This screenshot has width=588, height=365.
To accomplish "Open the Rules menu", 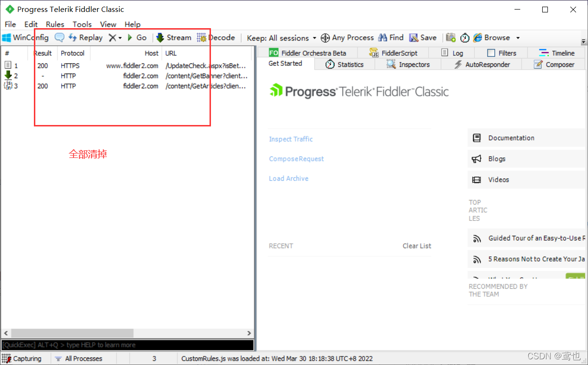I will tap(55, 24).
